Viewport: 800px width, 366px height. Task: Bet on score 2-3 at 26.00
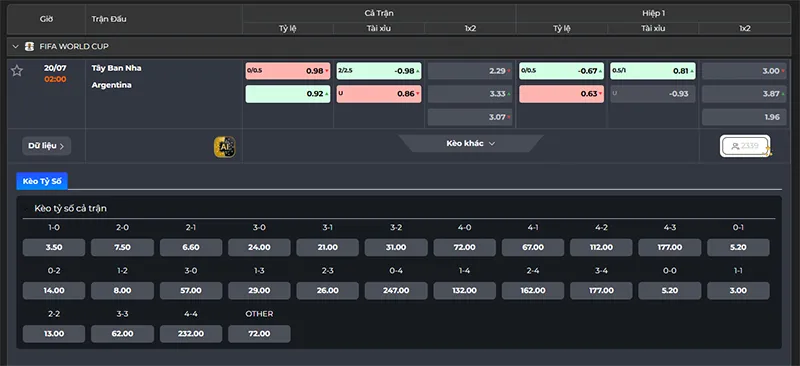328,290
